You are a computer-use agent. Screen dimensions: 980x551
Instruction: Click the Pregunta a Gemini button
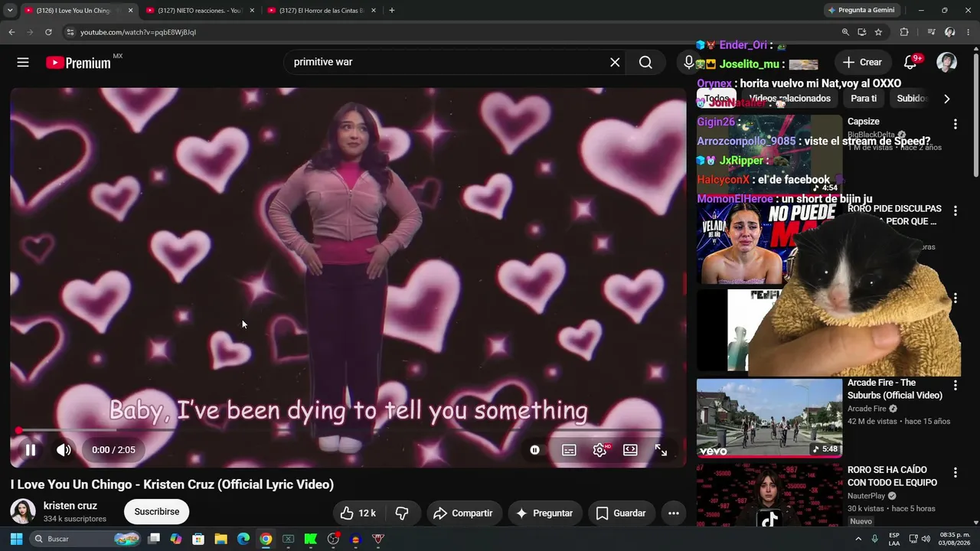click(861, 11)
